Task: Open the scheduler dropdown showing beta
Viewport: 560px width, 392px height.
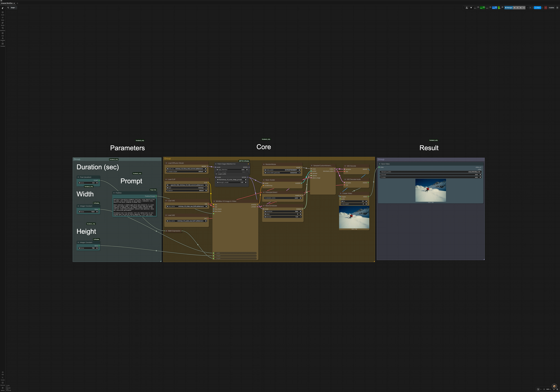Action: coord(283,211)
